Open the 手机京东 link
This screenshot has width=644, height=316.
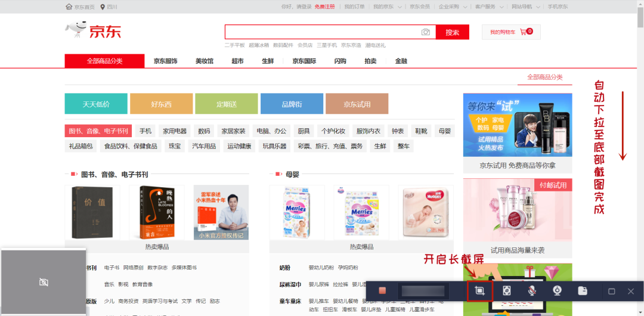click(558, 7)
